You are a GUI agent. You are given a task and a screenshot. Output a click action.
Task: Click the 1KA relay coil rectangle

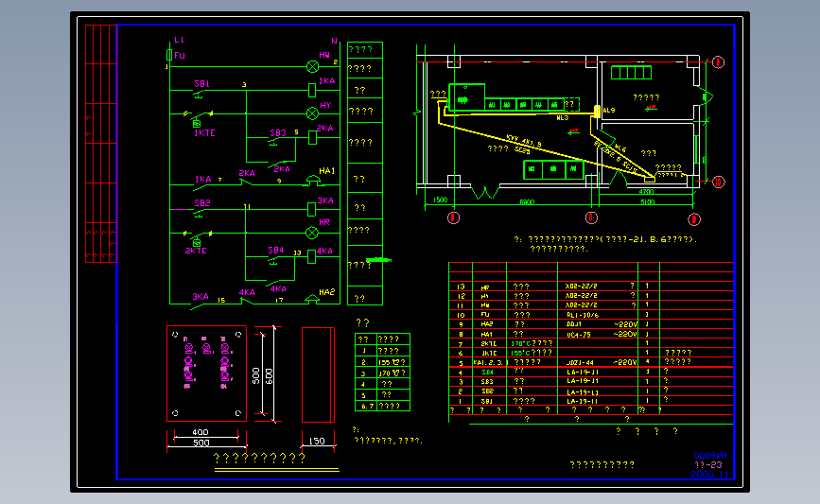(312, 91)
